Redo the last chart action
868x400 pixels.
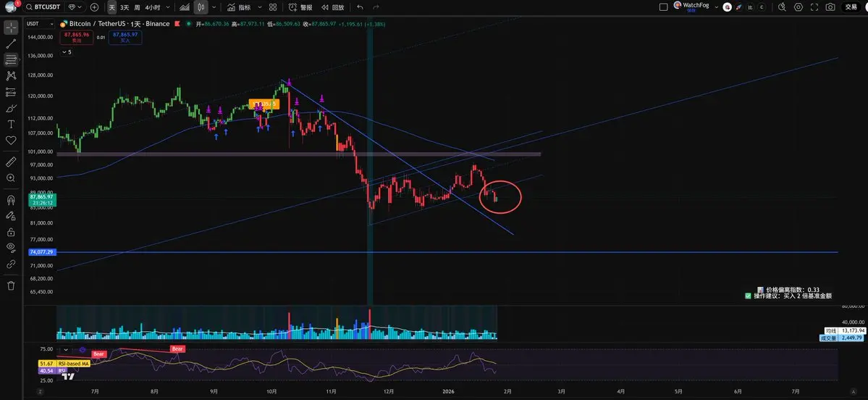click(x=376, y=7)
